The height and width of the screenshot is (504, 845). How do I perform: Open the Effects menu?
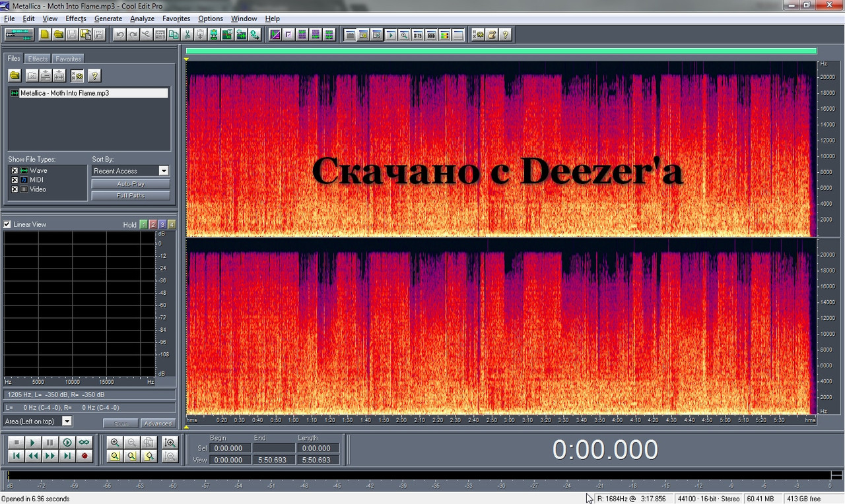point(76,18)
